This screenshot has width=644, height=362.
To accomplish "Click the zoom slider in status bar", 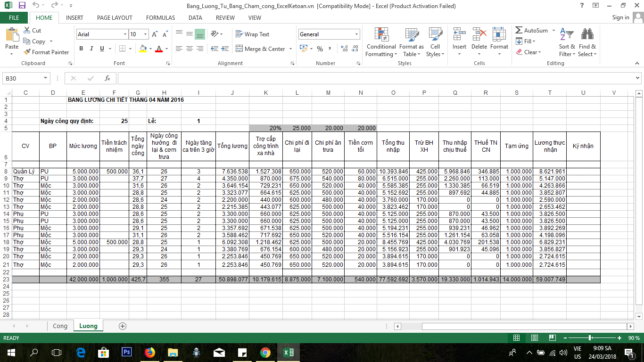I will point(590,338).
